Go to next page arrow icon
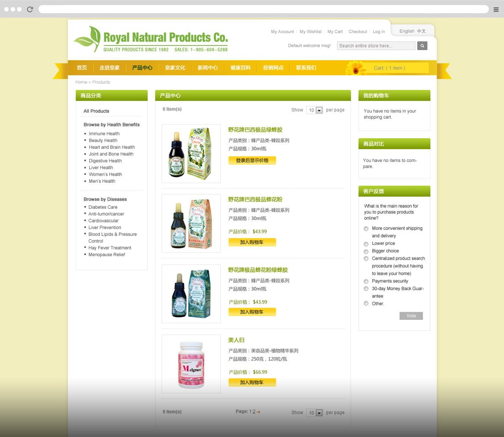Image resolution: width=504 pixels, height=437 pixels. [x=258, y=412]
